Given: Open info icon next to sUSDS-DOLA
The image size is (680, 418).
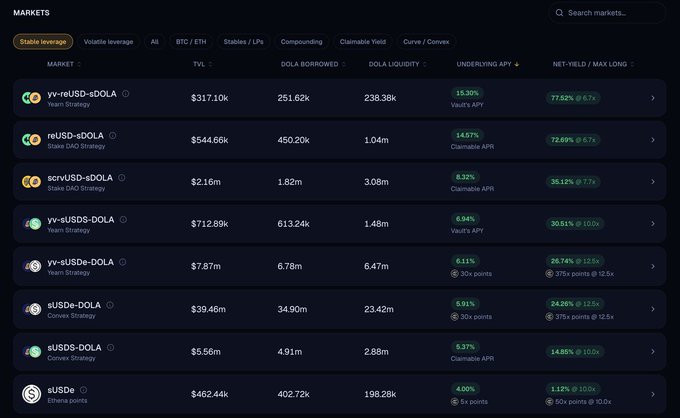Looking at the screenshot, I should (111, 347).
